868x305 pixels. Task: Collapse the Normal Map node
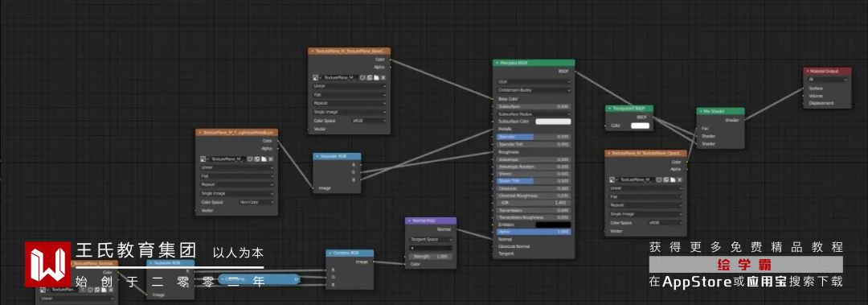pyautogui.click(x=409, y=221)
